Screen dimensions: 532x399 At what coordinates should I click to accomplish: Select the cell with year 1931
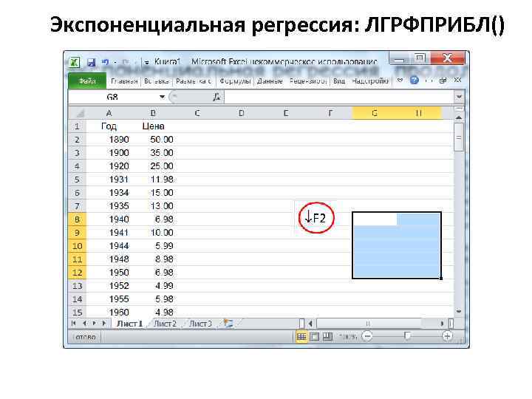tap(109, 180)
